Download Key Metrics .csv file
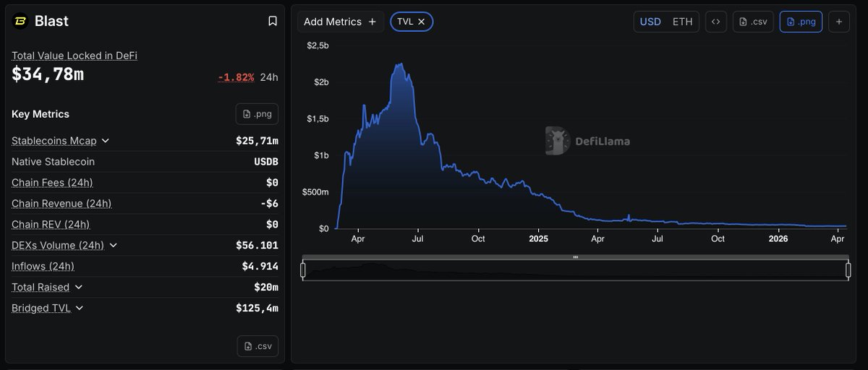Viewport: 868px width, 370px height. 258,346
